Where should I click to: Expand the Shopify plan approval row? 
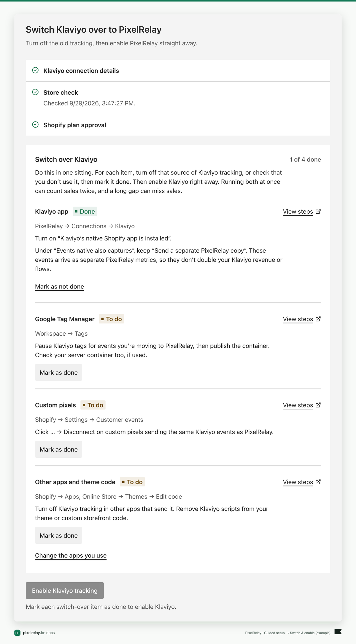pos(178,125)
